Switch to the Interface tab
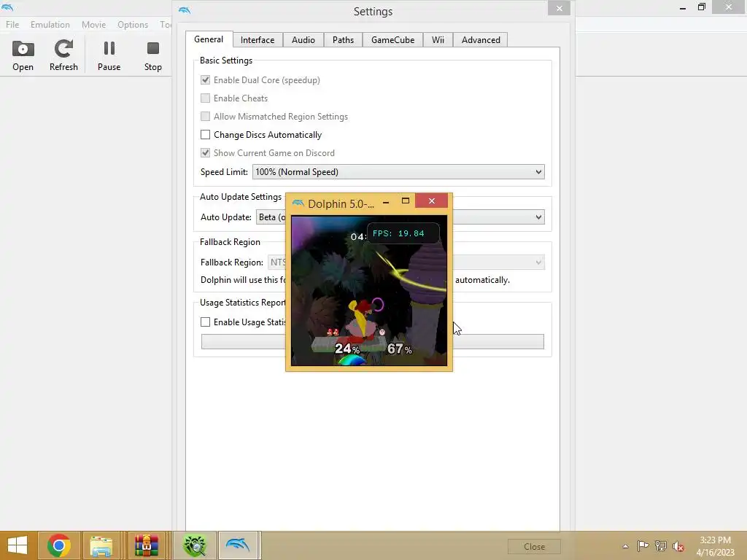 tap(258, 40)
